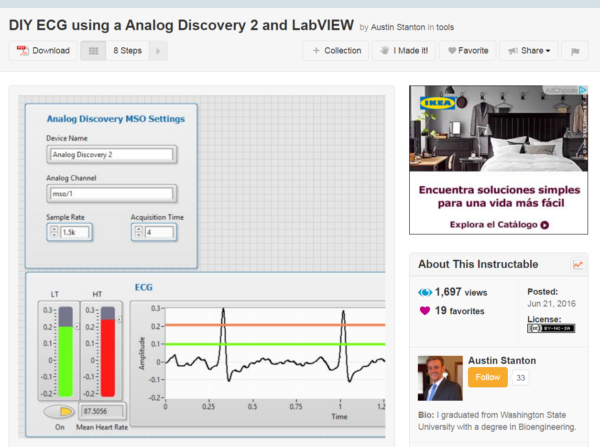Click the Acquisition Time value field
Screen dimensions: 600x447
(159, 232)
